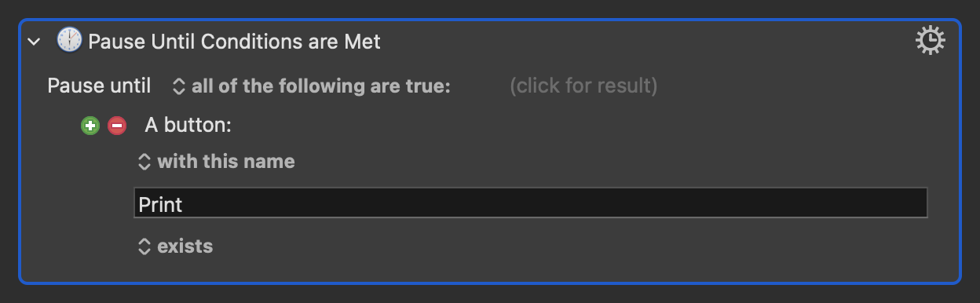Place cursor on the word Print
The width and height of the screenshot is (980, 303).
160,205
